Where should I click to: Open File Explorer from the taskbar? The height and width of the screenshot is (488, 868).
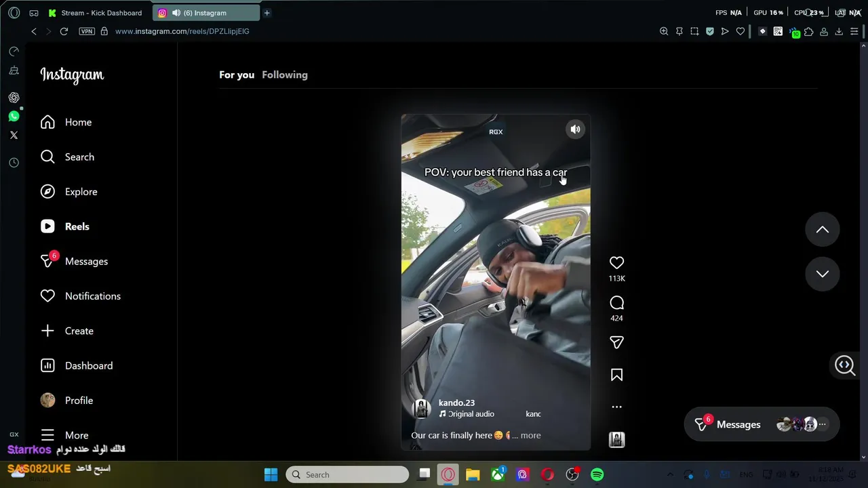pyautogui.click(x=473, y=474)
